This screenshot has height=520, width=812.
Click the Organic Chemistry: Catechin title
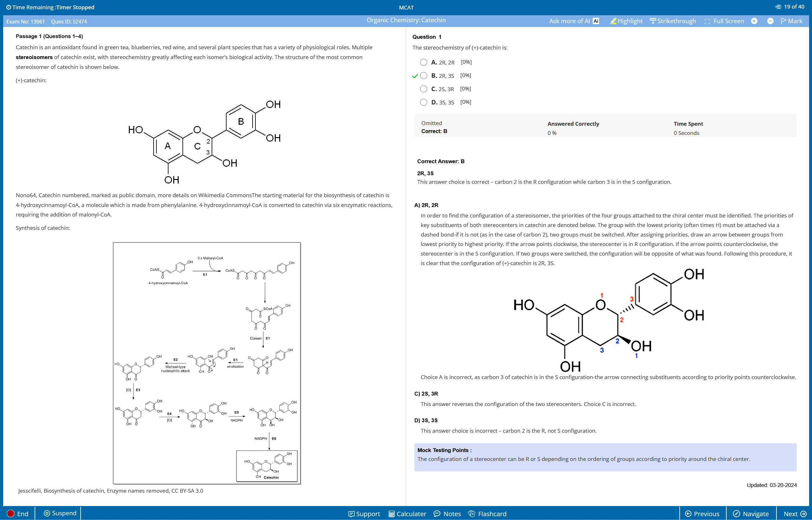(406, 20)
